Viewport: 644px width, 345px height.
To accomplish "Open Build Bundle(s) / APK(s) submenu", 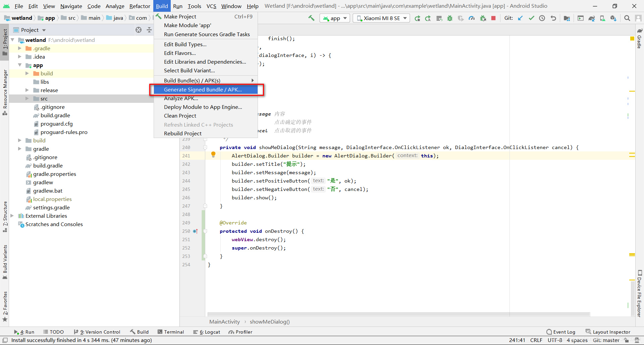I will point(206,80).
